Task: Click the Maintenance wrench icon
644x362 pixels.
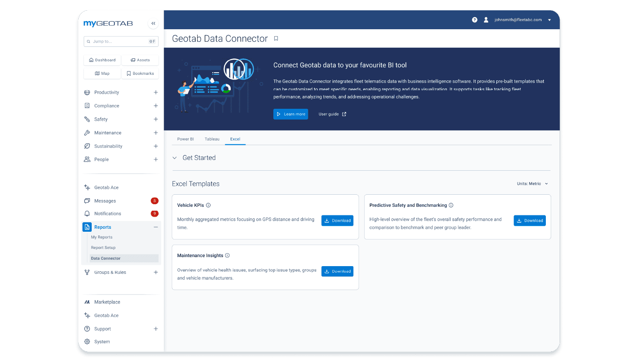Action: [x=87, y=133]
